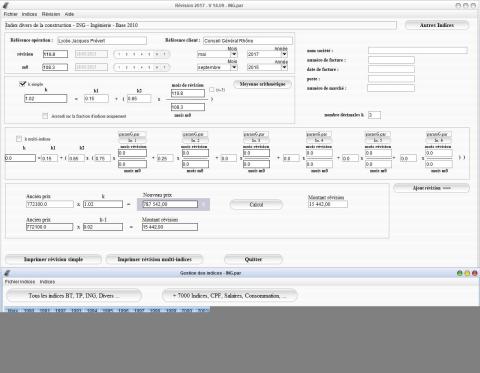Check the Arrondi sur la fraction d'indices checkbox

coord(45,116)
